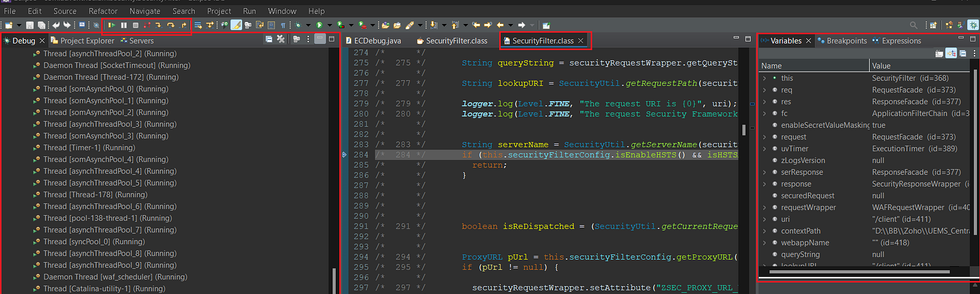The image size is (980, 294).
Task: Click the Debug launch bug icon
Action: coord(298,25)
